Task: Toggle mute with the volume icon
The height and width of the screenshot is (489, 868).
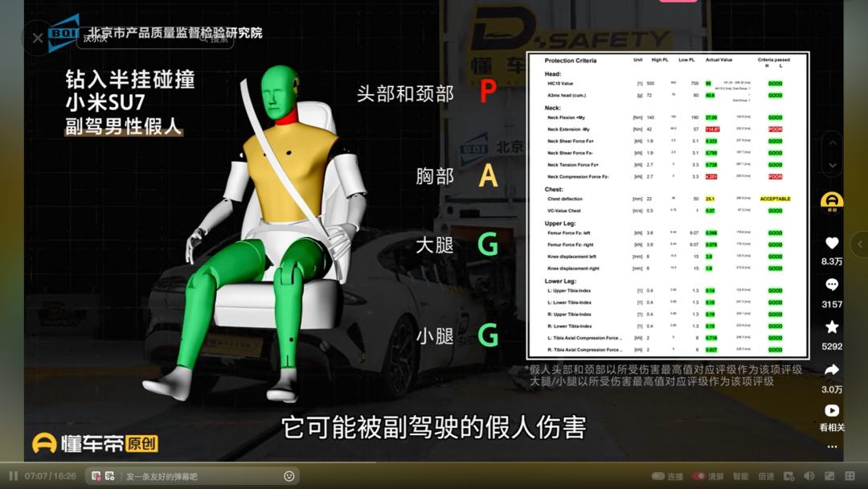Action: tap(809, 476)
